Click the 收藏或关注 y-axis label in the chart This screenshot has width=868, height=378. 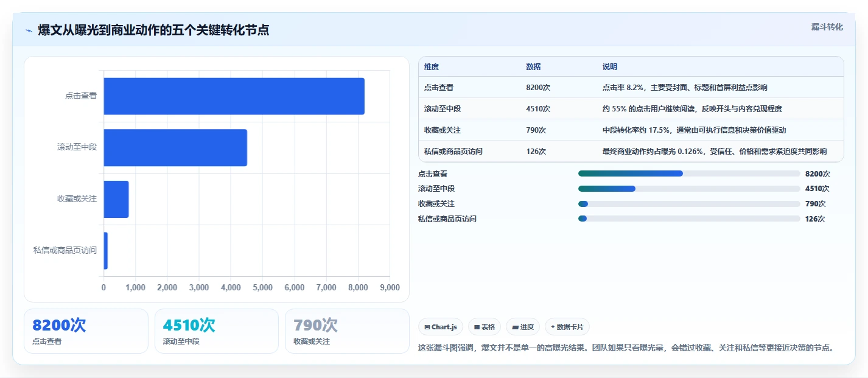[x=77, y=199]
